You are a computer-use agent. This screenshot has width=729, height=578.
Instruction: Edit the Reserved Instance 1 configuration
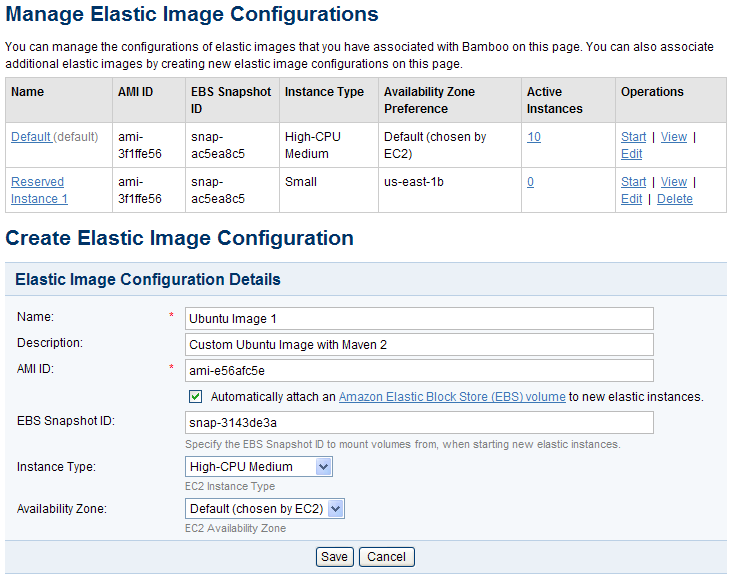631,199
